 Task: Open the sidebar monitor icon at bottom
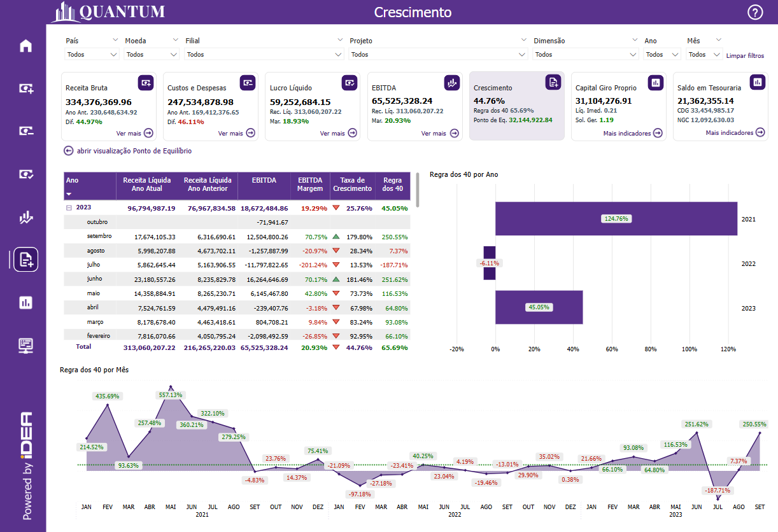pos(25,346)
